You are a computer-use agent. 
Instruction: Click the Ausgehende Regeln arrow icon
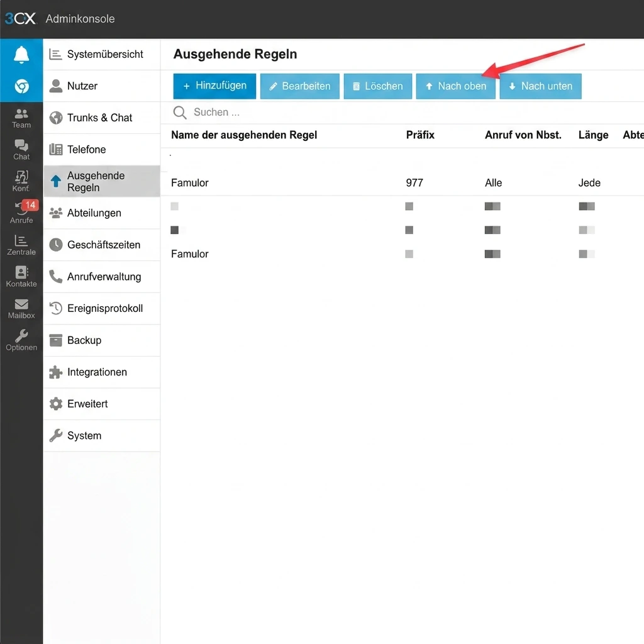[56, 181]
